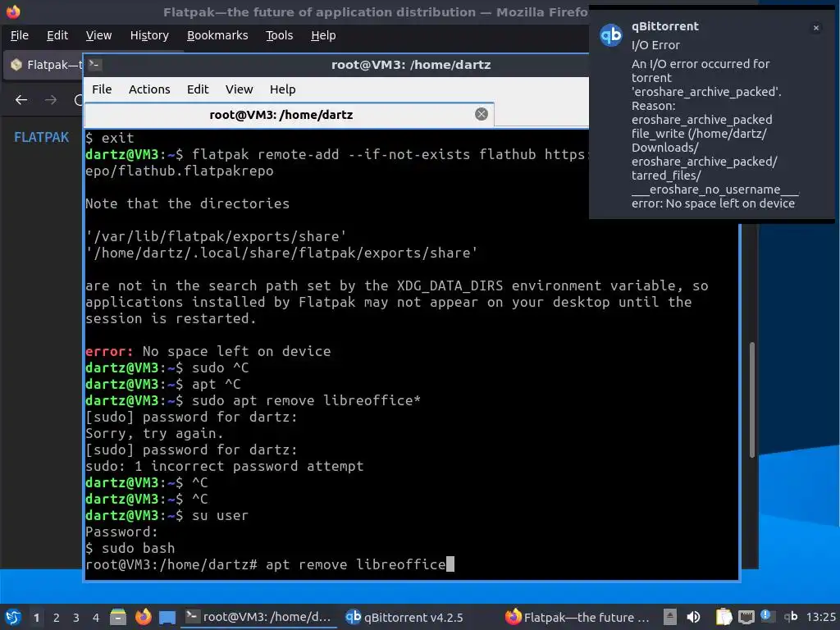This screenshot has height=630, width=840.
Task: Close the qBittorrent I/O Error notification
Action: [x=816, y=28]
